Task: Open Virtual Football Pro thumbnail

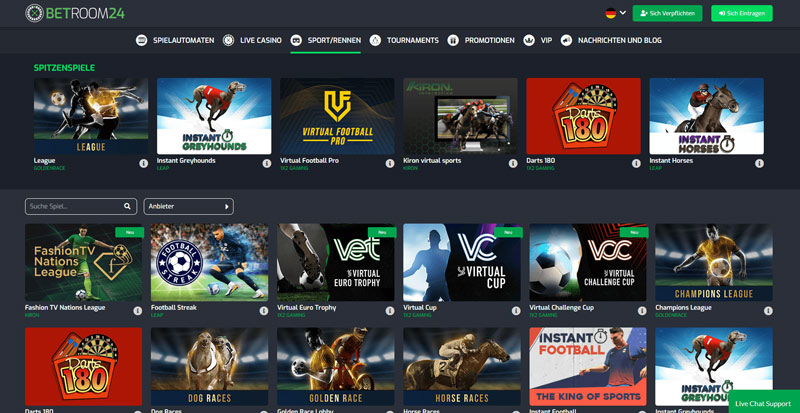Action: coord(337,116)
